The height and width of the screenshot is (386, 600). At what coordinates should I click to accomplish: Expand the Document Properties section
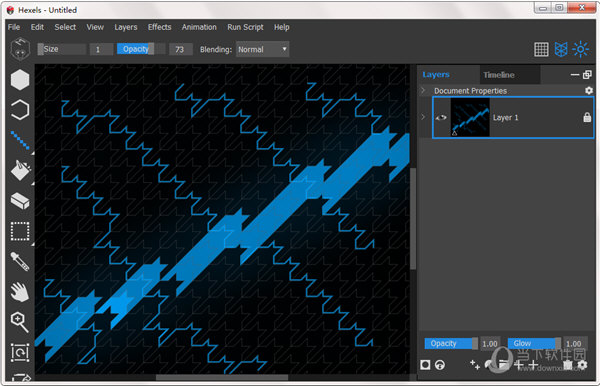[423, 90]
